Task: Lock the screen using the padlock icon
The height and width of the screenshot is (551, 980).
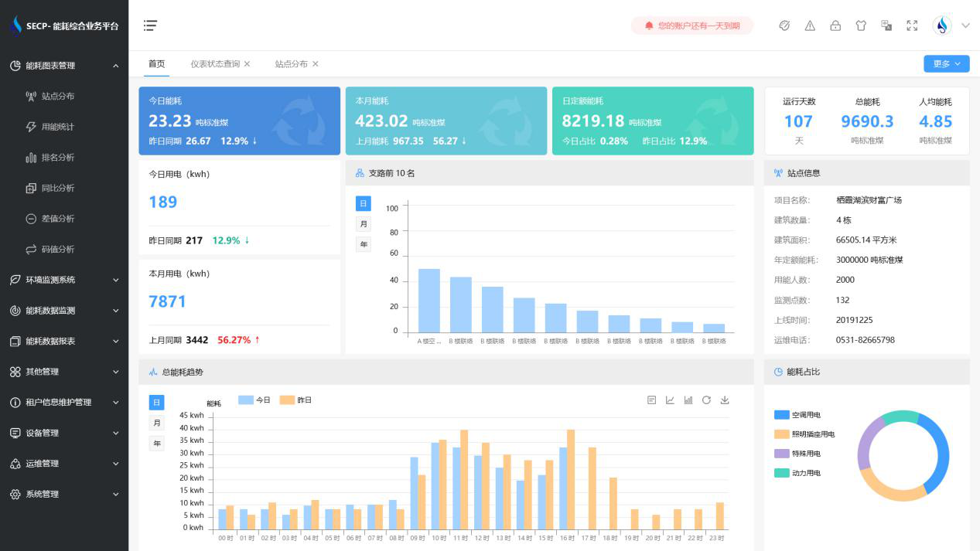Action: (835, 26)
